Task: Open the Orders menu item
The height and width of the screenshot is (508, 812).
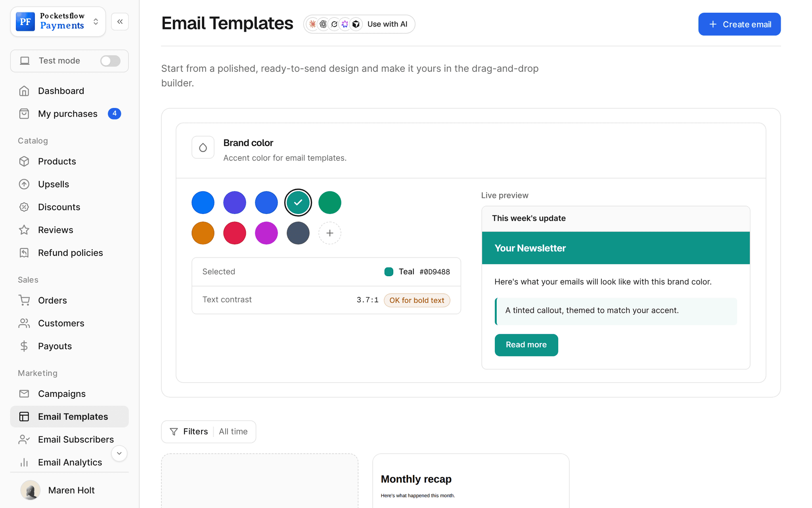Action: (69, 300)
